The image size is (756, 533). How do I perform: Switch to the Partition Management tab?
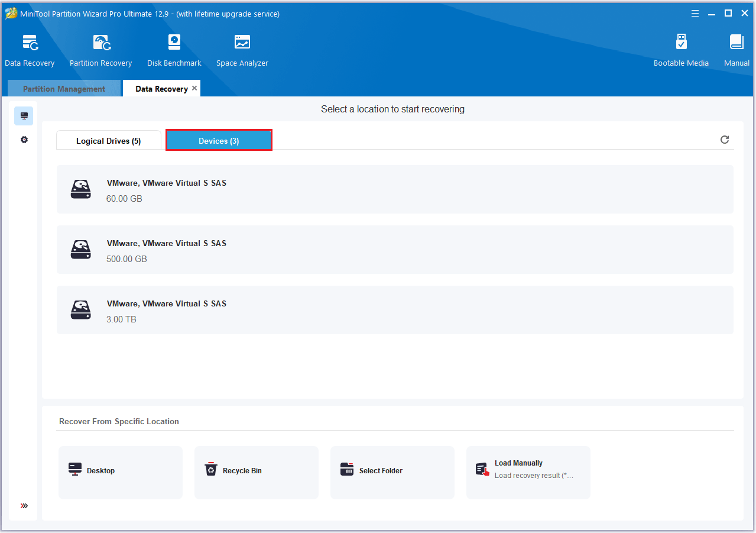pyautogui.click(x=64, y=89)
